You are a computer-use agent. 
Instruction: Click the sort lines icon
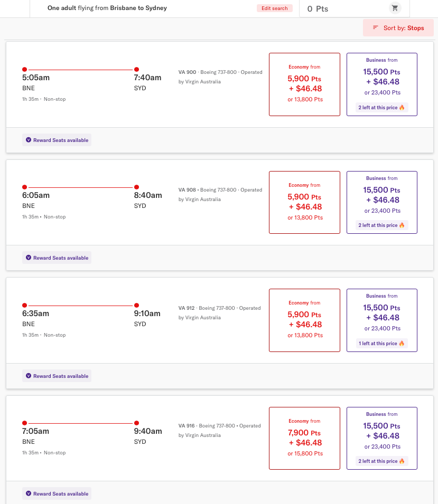click(x=376, y=28)
